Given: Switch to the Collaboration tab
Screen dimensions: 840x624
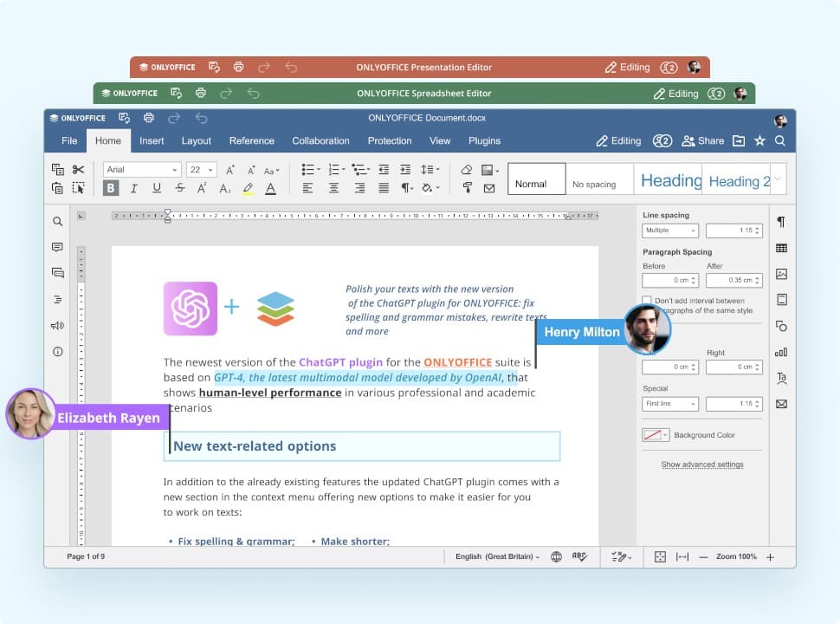Looking at the screenshot, I should 320,140.
